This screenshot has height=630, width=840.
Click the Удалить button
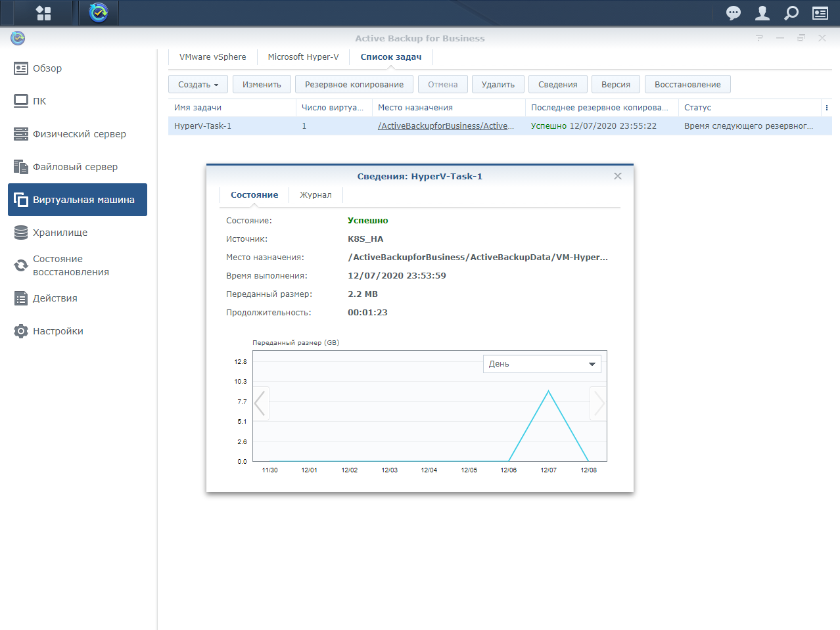[x=498, y=84]
